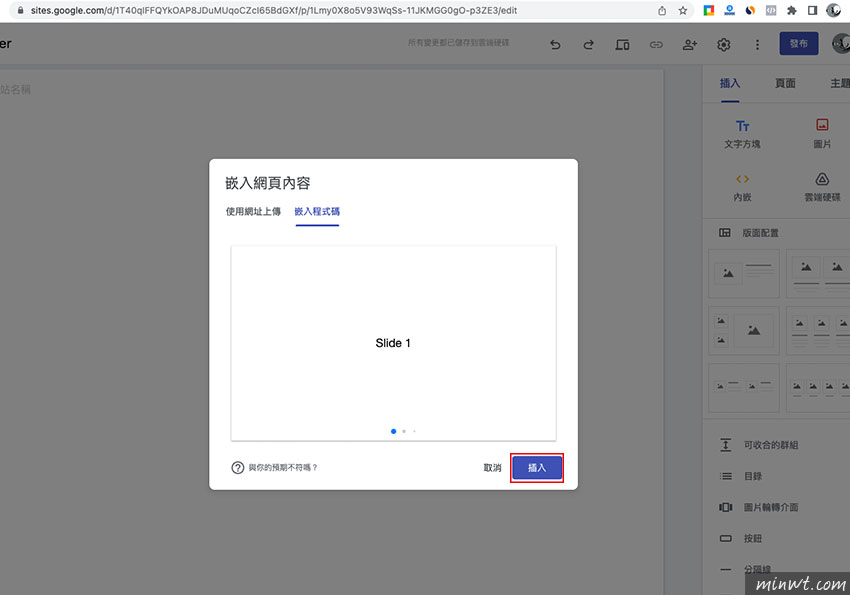The width and height of the screenshot is (850, 595).
Task: Select the layout with one large and two small images
Action: (744, 331)
